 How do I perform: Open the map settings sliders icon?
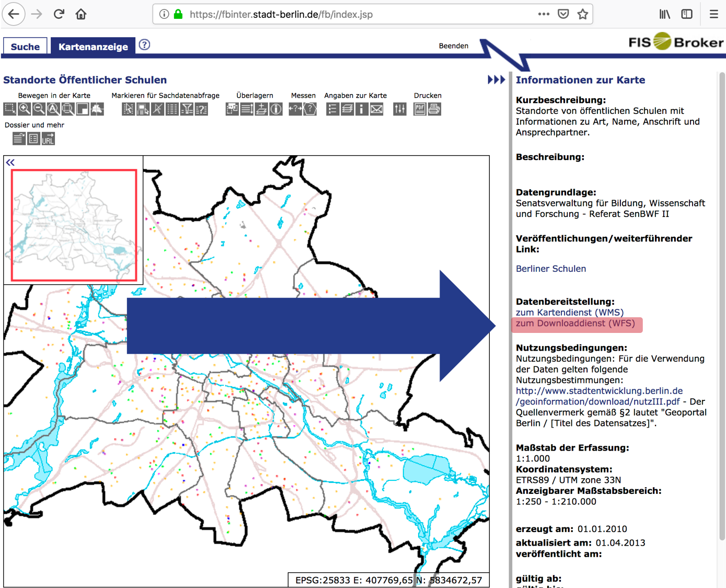(400, 109)
